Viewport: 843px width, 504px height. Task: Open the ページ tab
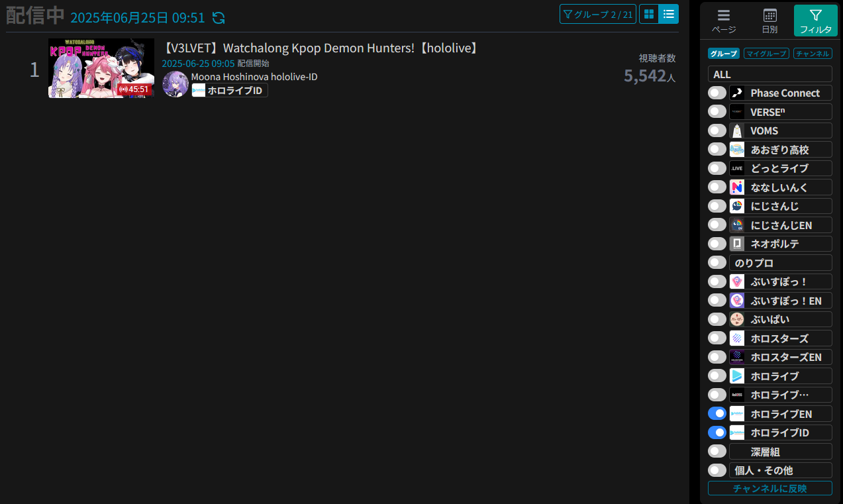tap(724, 21)
